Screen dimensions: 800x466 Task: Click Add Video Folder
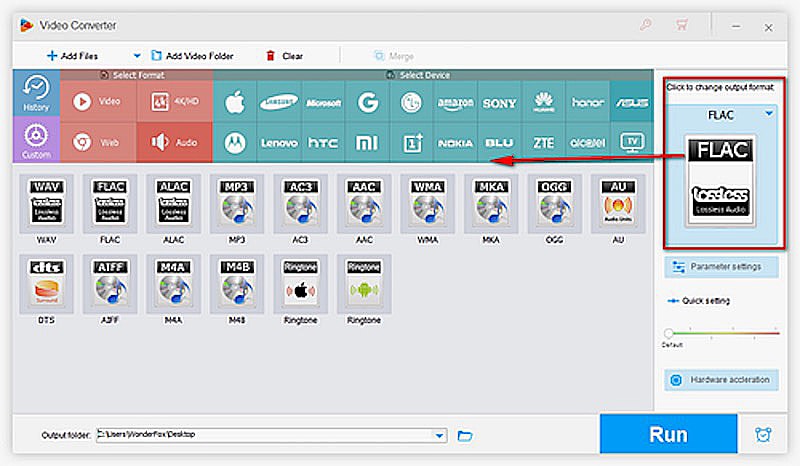tap(192, 56)
